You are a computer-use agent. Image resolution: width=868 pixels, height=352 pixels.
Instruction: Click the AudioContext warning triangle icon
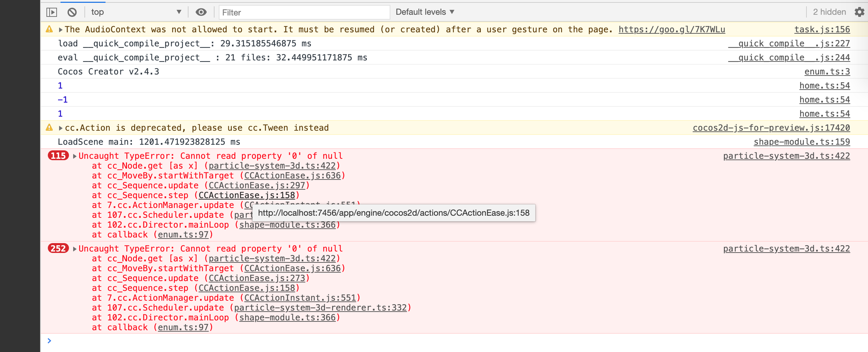pyautogui.click(x=49, y=29)
